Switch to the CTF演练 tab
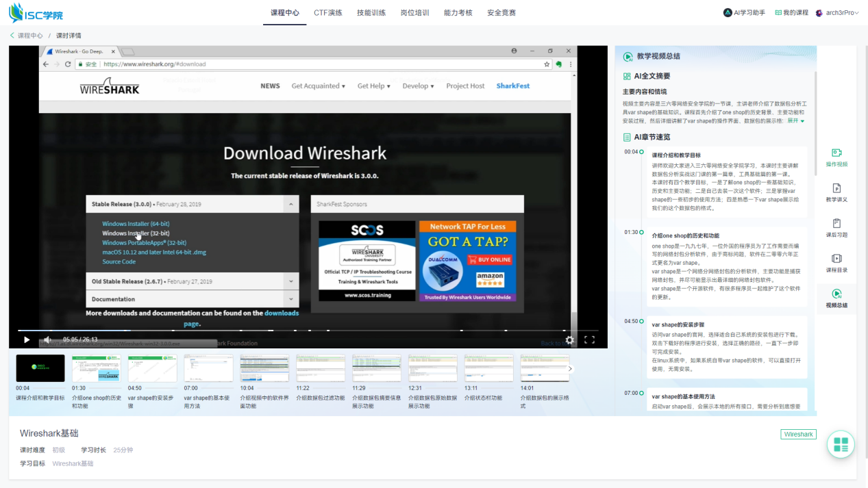 [x=327, y=12]
